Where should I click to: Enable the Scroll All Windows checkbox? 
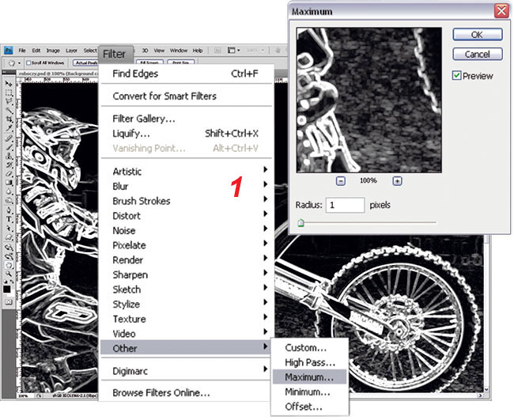click(29, 62)
